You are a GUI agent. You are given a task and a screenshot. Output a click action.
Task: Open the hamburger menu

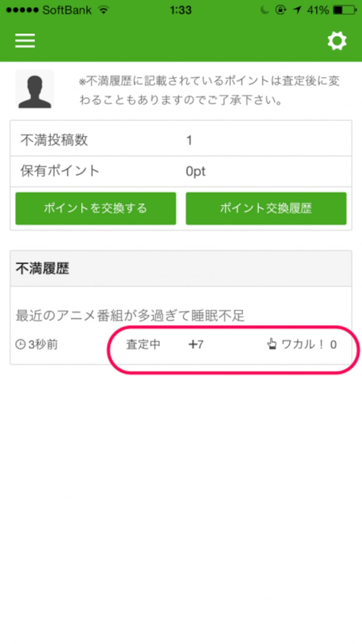(x=25, y=41)
